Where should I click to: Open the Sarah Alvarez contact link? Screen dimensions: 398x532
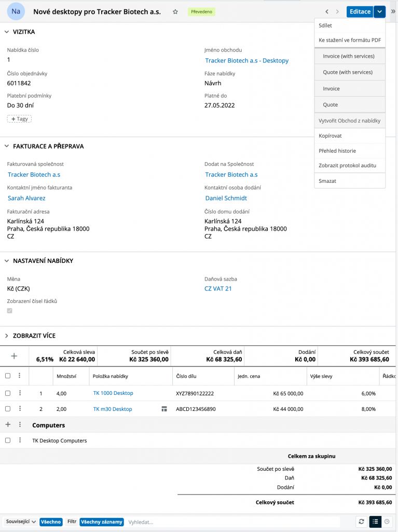click(26, 198)
